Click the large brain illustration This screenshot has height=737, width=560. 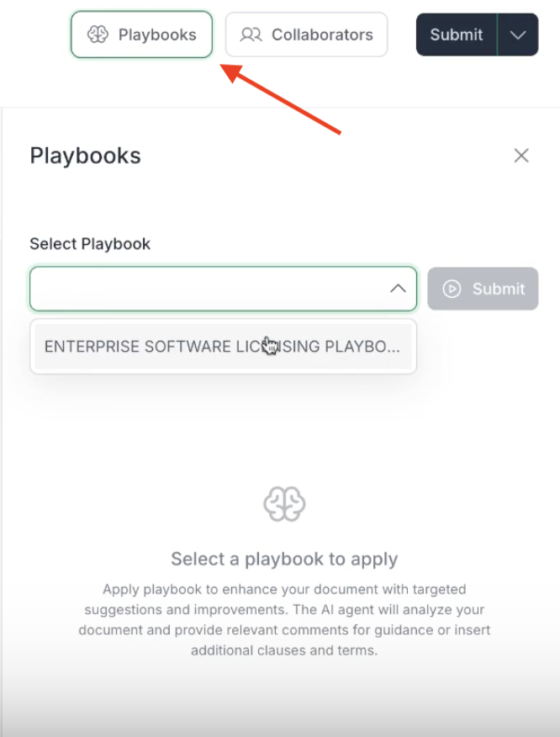pos(284,504)
